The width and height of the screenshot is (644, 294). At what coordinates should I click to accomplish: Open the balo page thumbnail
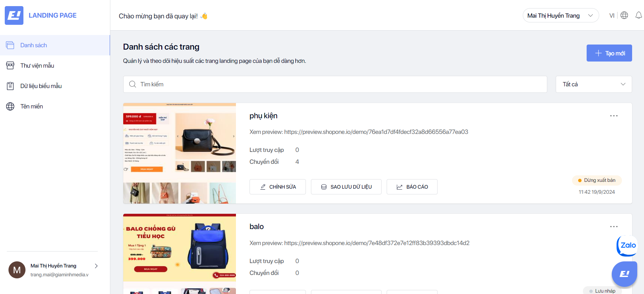pyautogui.click(x=180, y=254)
